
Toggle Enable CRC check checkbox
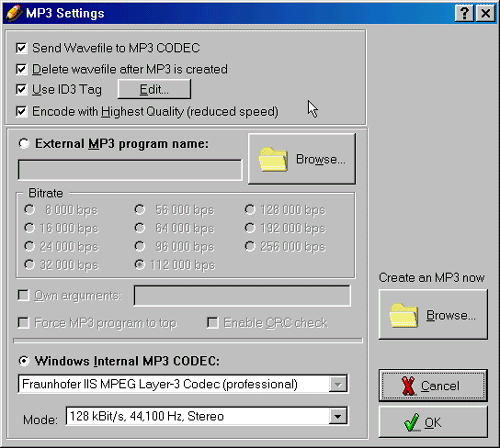213,323
